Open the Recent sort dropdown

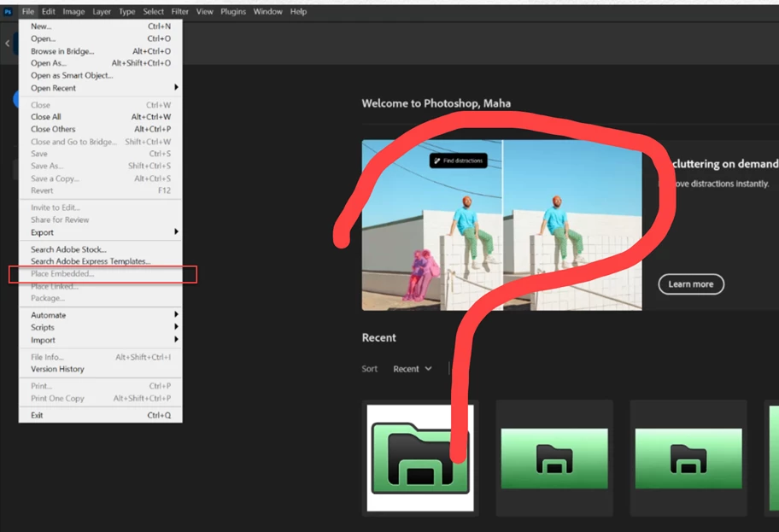click(x=413, y=369)
